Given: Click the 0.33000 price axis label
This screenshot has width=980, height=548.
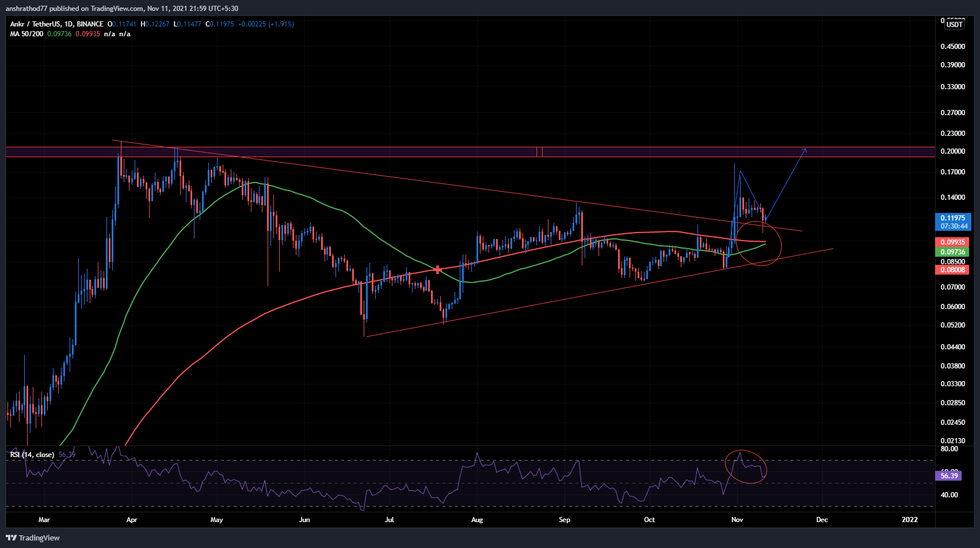Looking at the screenshot, I should [953, 87].
